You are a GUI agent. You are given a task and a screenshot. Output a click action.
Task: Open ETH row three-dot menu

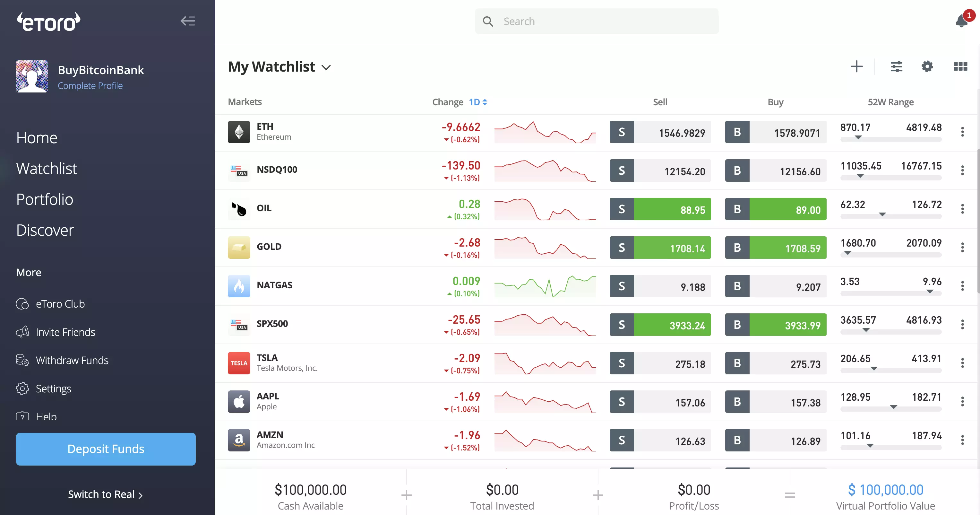click(962, 132)
